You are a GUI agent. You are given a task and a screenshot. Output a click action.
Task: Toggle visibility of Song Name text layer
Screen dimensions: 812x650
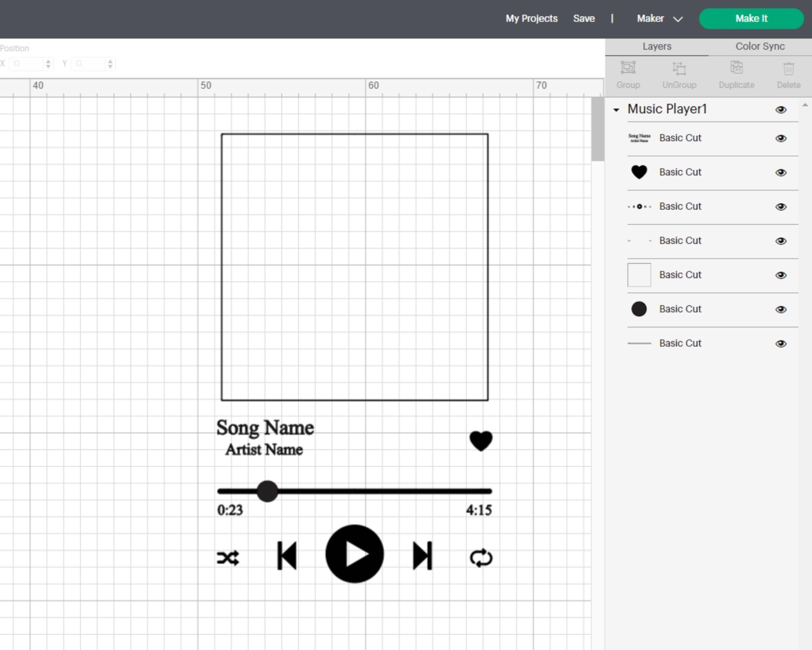(x=781, y=138)
